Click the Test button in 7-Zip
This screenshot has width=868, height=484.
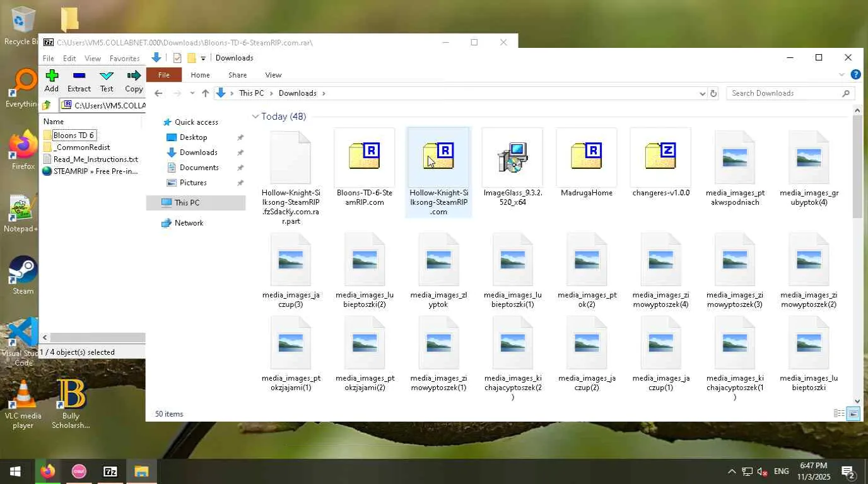click(107, 81)
